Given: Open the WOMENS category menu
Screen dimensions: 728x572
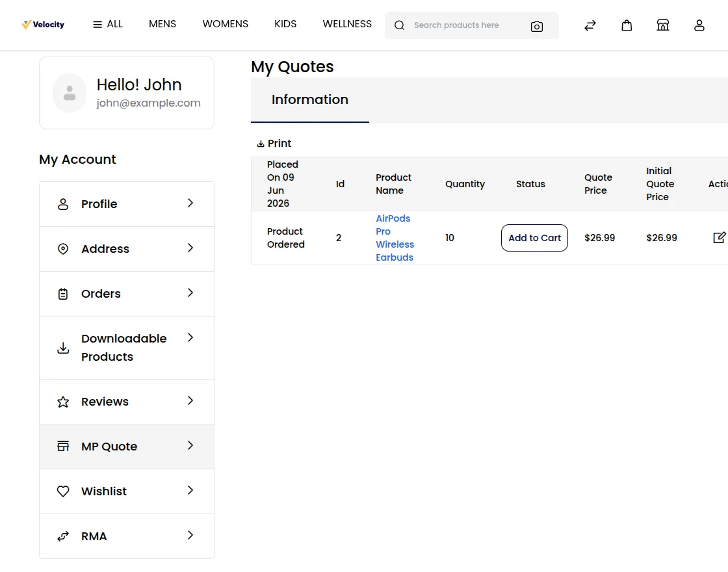Looking at the screenshot, I should (x=225, y=24).
